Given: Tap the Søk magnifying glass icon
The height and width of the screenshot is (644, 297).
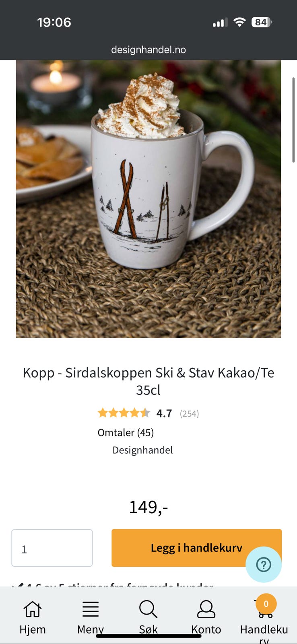Looking at the screenshot, I should pyautogui.click(x=148, y=609).
